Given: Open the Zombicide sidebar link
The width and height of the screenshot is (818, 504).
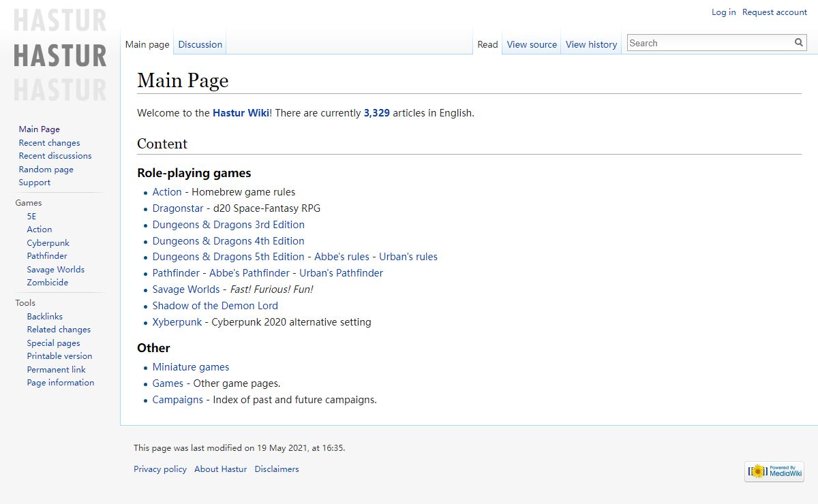Looking at the screenshot, I should tap(48, 283).
